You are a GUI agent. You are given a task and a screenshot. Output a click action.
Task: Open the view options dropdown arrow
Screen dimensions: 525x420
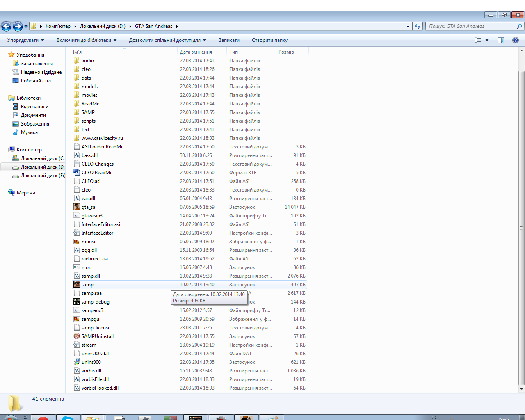487,40
